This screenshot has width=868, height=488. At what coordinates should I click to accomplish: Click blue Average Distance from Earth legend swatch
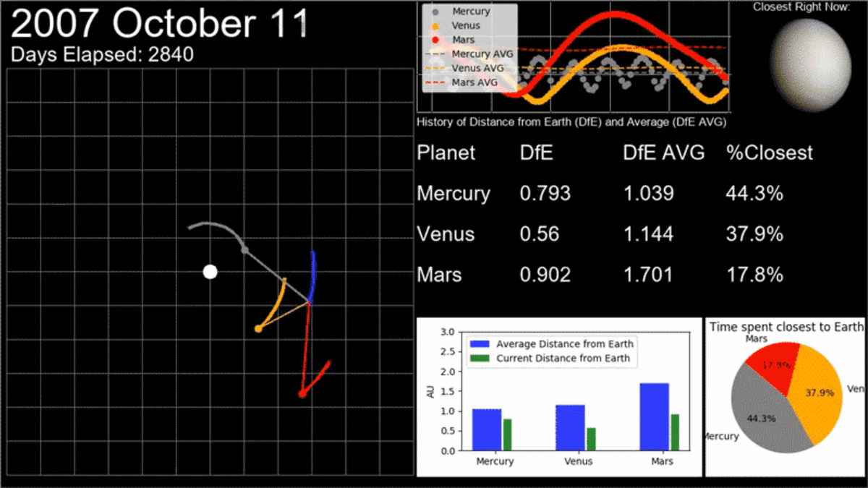coord(480,344)
